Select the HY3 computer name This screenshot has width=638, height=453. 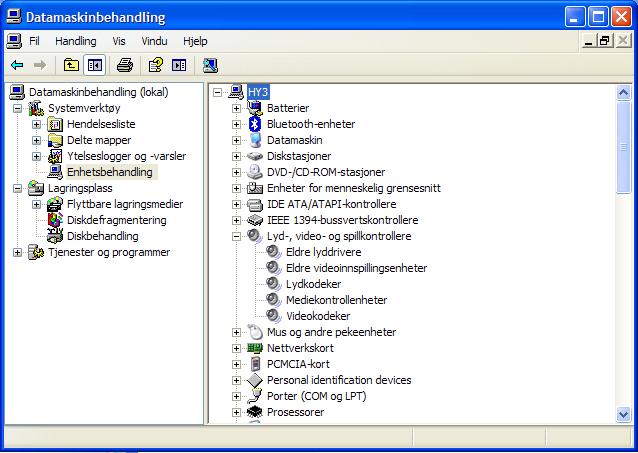pyautogui.click(x=258, y=92)
